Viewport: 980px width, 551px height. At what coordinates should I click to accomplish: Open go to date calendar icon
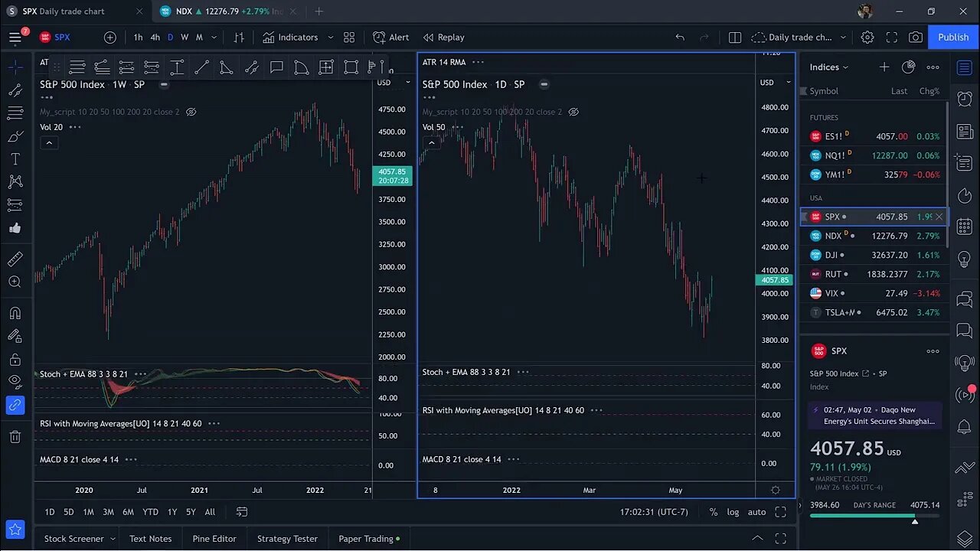click(x=242, y=512)
